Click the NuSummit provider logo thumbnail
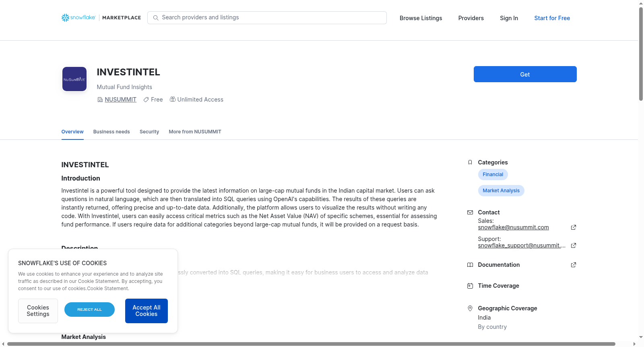This screenshot has height=347, width=644. pyautogui.click(x=74, y=79)
